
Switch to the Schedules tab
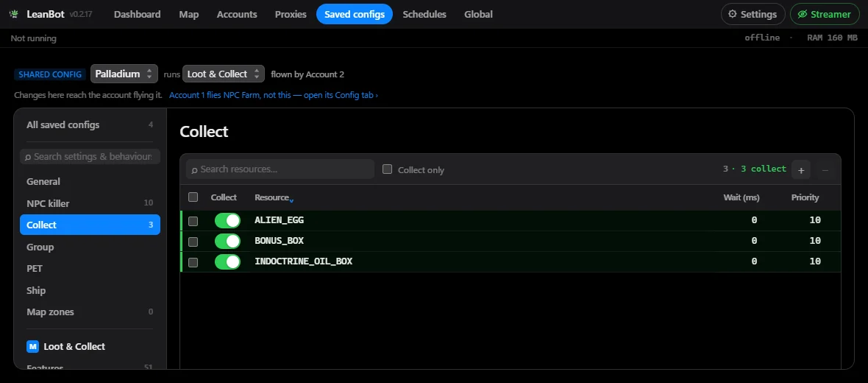tap(424, 15)
